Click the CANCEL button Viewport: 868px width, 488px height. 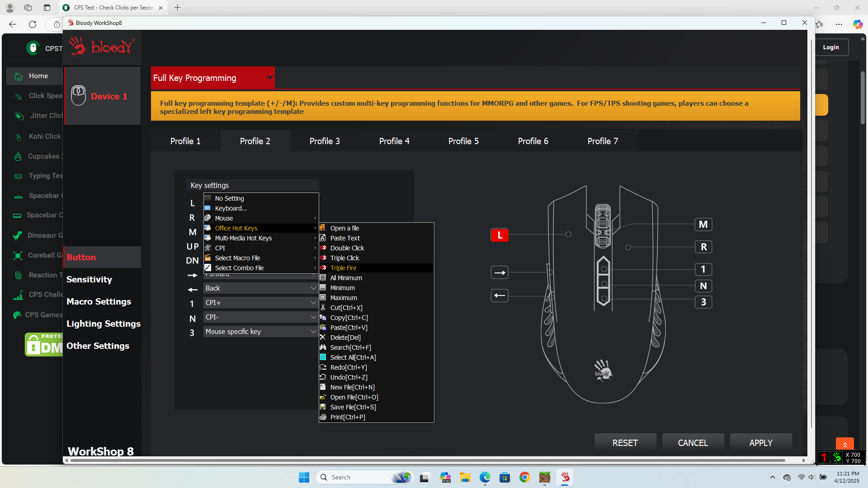pyautogui.click(x=693, y=443)
